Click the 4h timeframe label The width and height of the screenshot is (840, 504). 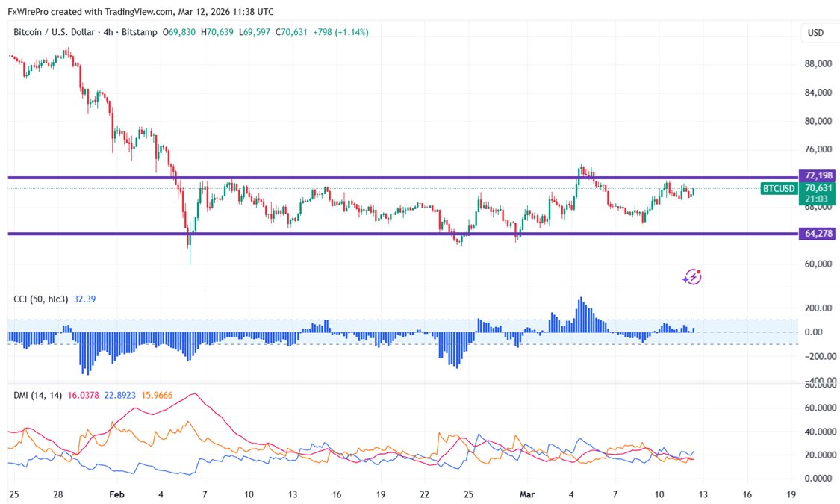coord(108,32)
